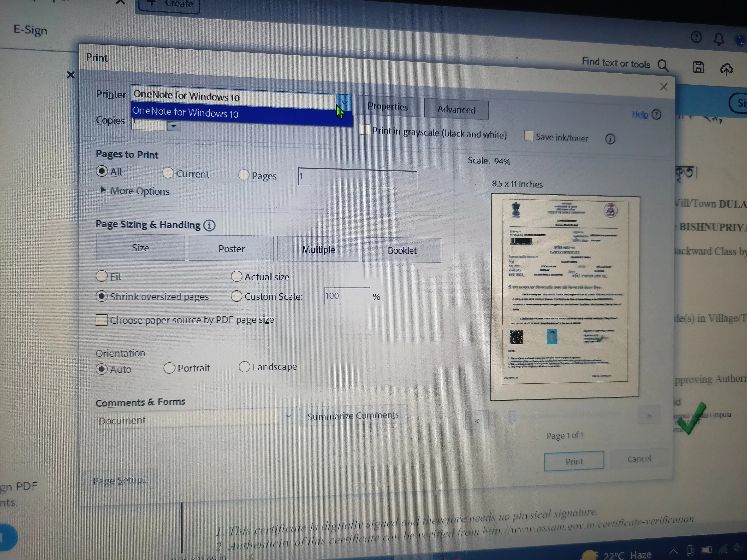Click Page Sizing & Handling info icon
The image size is (747, 560).
(x=209, y=226)
